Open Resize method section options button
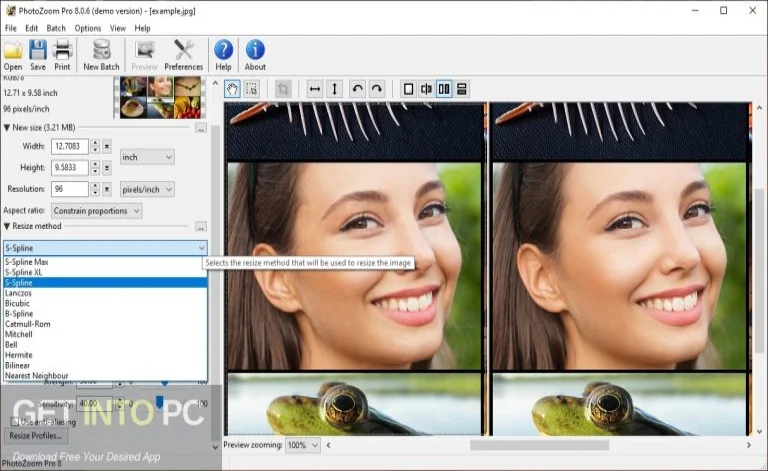The height and width of the screenshot is (471, 768). (x=201, y=227)
